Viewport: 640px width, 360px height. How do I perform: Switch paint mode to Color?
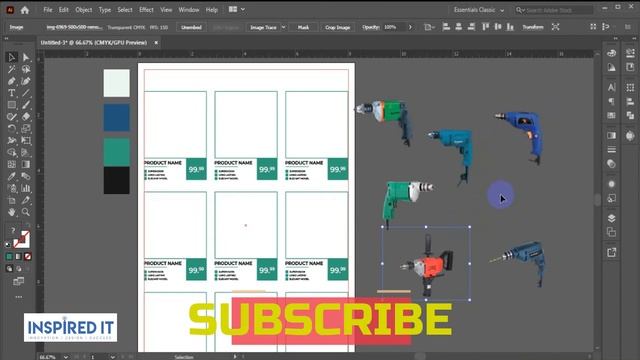click(9, 256)
